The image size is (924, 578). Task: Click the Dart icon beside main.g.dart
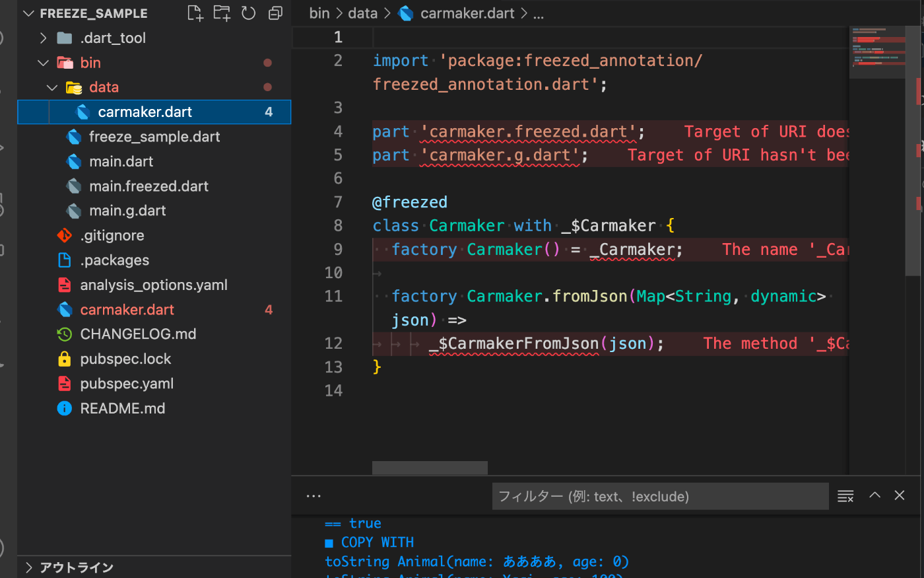pos(74,211)
